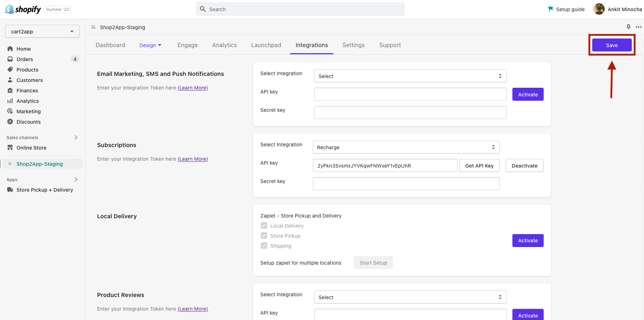This screenshot has width=644, height=320.
Task: Click the Marketing target icon
Action: [10, 111]
